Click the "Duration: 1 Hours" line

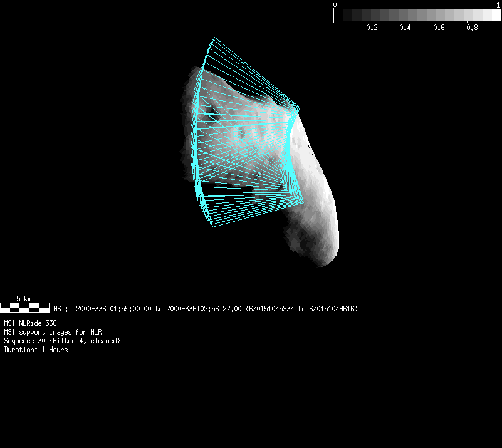[36, 350]
